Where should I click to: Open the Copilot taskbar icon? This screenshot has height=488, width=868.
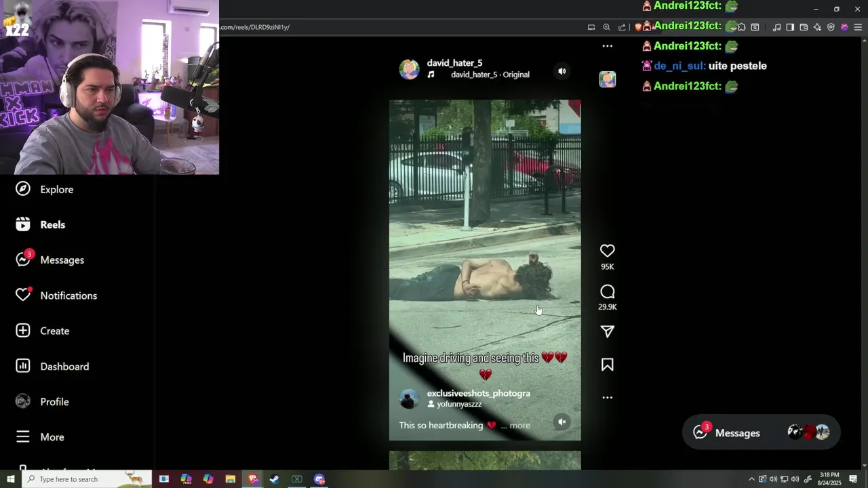[x=208, y=479]
